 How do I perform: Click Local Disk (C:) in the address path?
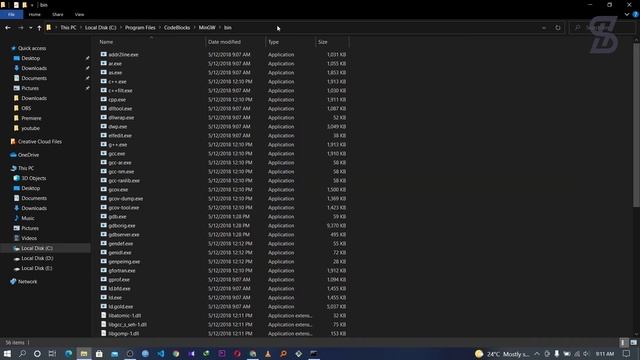100,28
